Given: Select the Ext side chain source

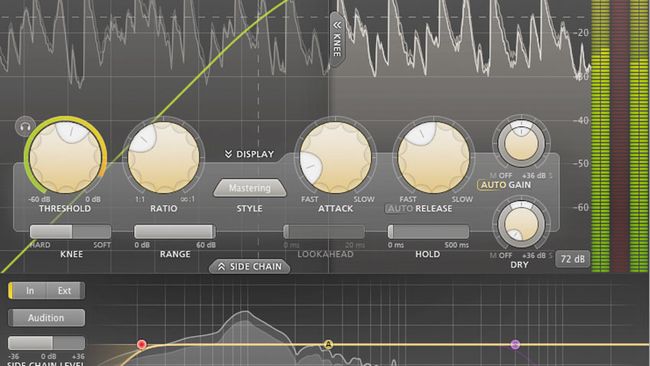Looking at the screenshot, I should [65, 291].
